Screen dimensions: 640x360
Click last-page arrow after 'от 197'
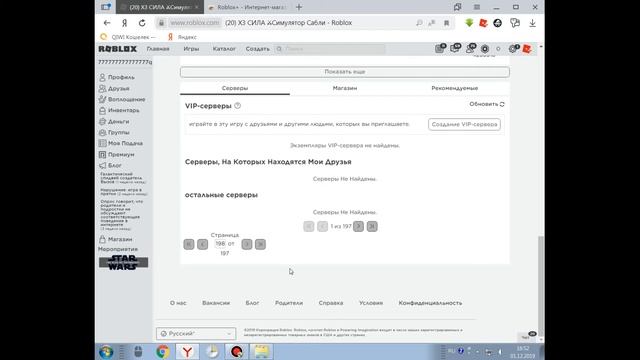coord(260,244)
